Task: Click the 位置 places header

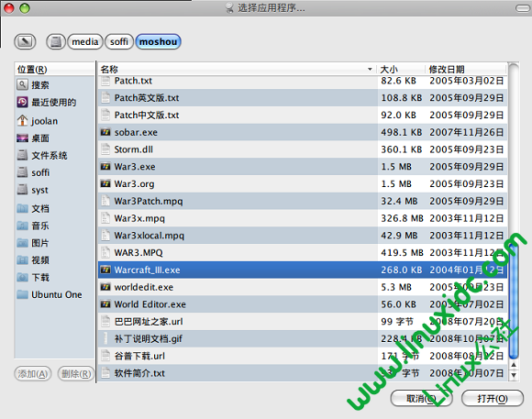Action: [54, 69]
